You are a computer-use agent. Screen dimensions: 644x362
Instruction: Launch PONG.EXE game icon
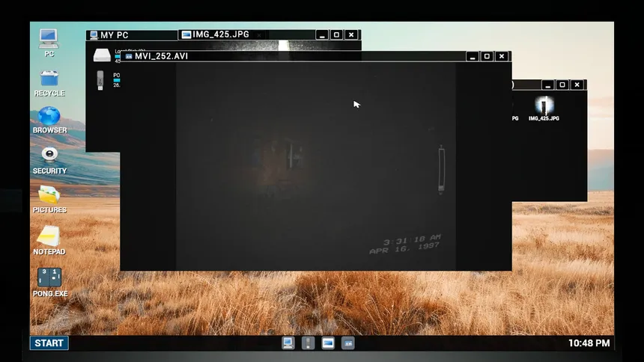[x=49, y=283]
